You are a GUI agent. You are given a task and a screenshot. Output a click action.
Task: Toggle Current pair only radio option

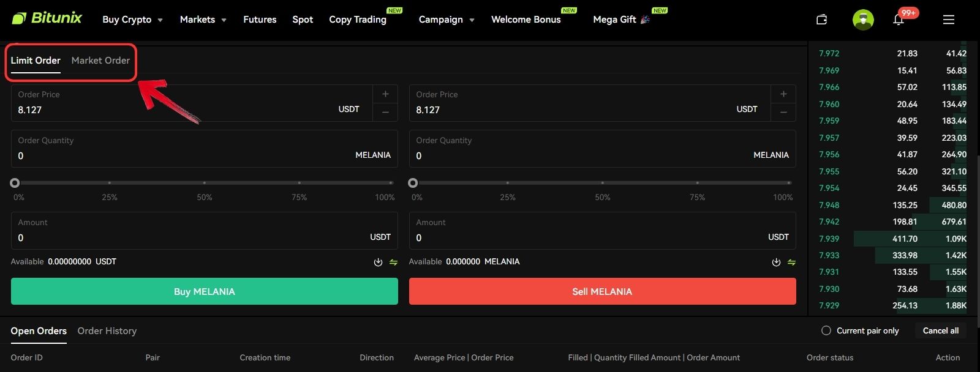tap(826, 330)
